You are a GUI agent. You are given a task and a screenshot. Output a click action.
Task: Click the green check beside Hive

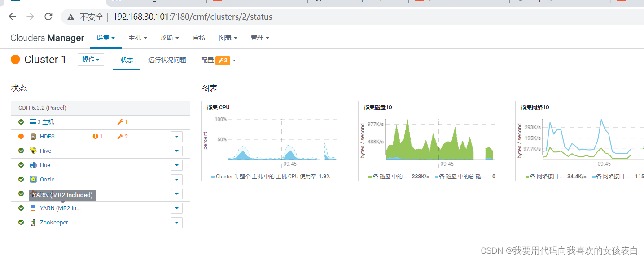tap(21, 151)
